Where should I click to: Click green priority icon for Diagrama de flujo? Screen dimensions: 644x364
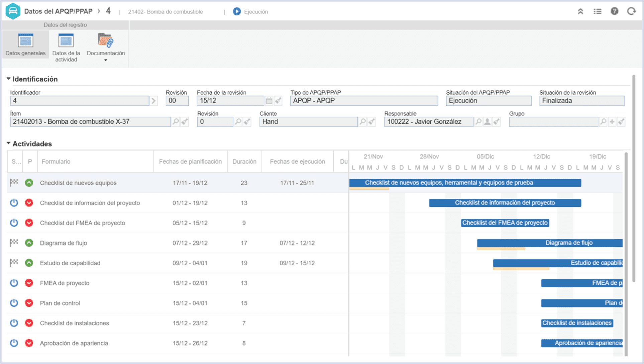(x=29, y=243)
